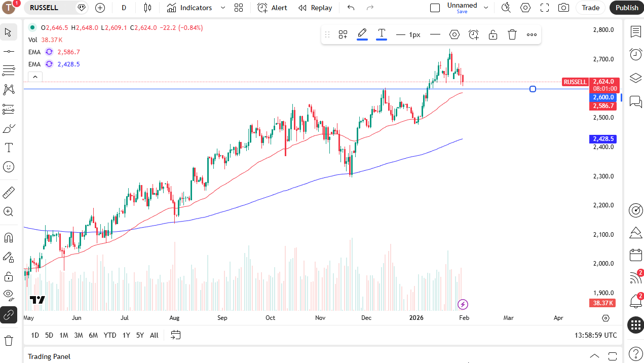644x363 pixels.
Task: Open the layout setup square icon
Action: (x=435, y=8)
